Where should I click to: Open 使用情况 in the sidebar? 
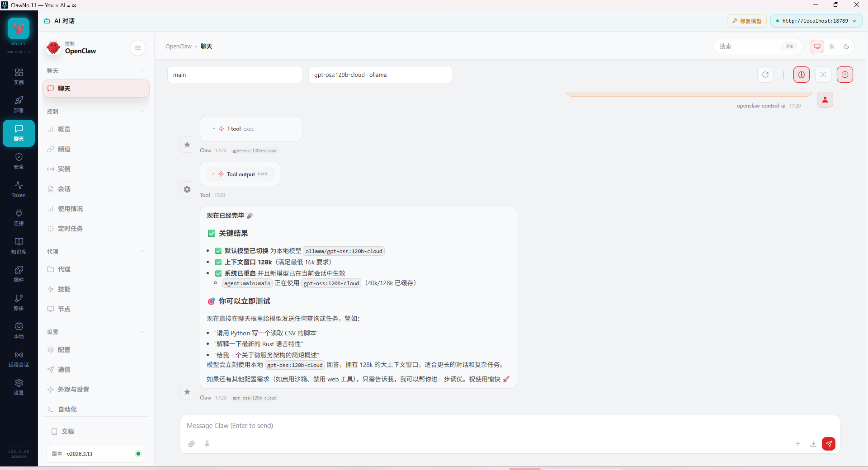point(96,209)
